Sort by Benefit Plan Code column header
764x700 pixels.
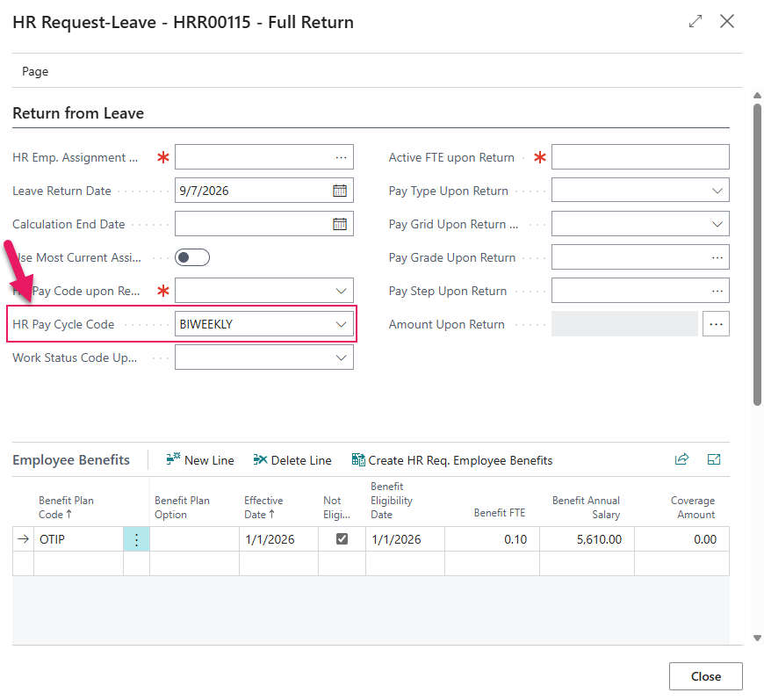(x=66, y=508)
